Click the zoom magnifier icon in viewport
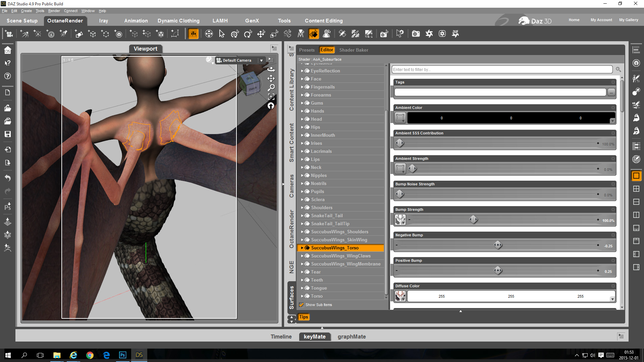The image size is (644, 362). coord(271,87)
